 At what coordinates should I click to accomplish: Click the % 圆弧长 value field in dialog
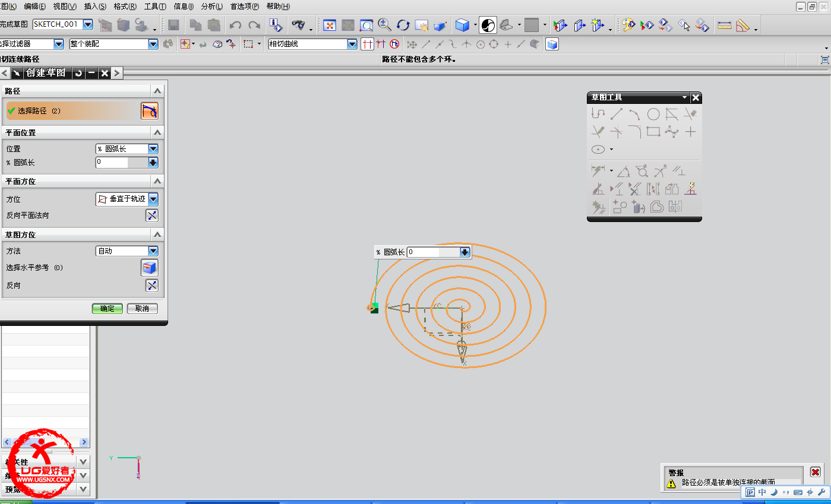(121, 162)
